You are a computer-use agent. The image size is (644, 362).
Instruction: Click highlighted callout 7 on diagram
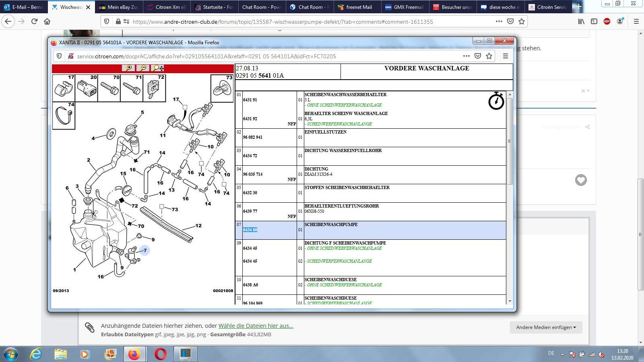pyautogui.click(x=144, y=251)
